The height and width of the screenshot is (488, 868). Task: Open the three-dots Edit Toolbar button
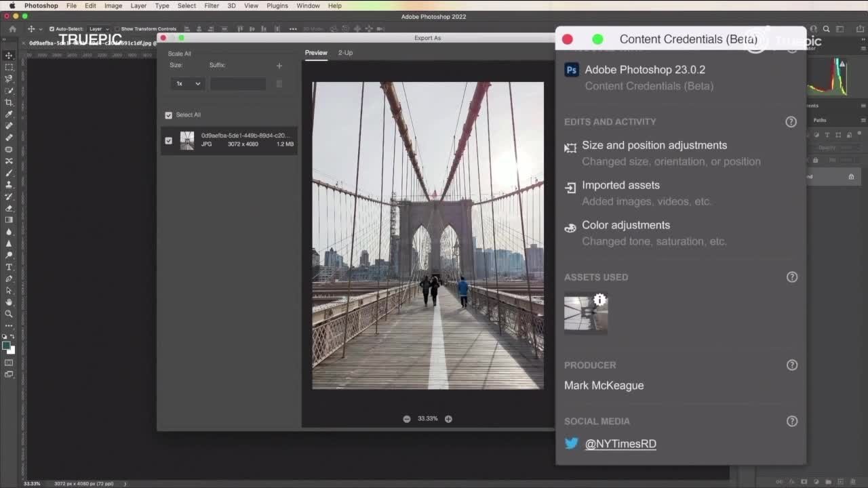(x=9, y=326)
